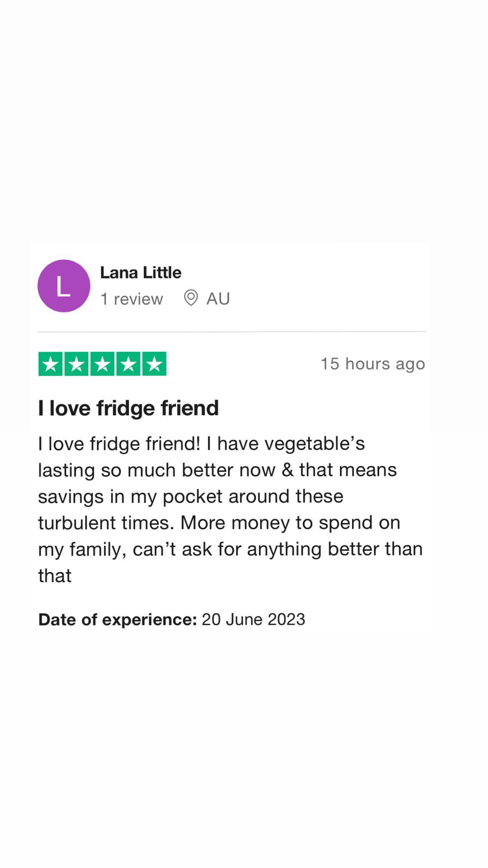488x868 pixels.
Task: Click the AU country label
Action: click(x=218, y=299)
